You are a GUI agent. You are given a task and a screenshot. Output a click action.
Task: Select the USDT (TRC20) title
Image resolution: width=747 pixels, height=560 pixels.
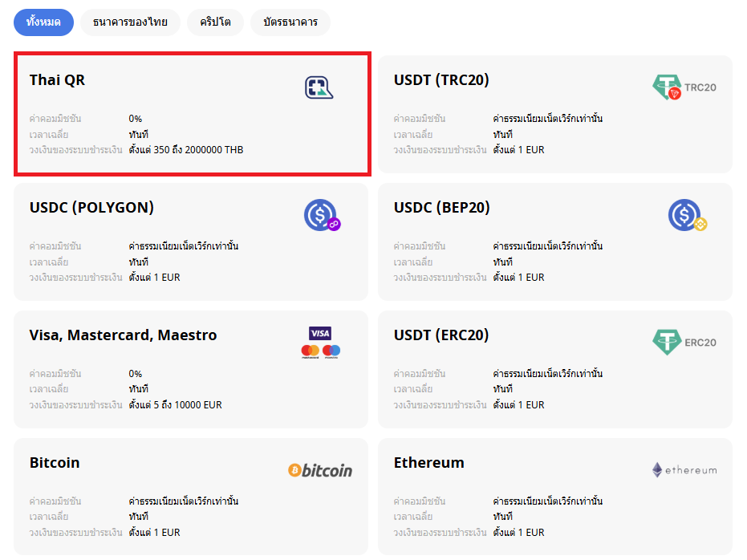(440, 80)
